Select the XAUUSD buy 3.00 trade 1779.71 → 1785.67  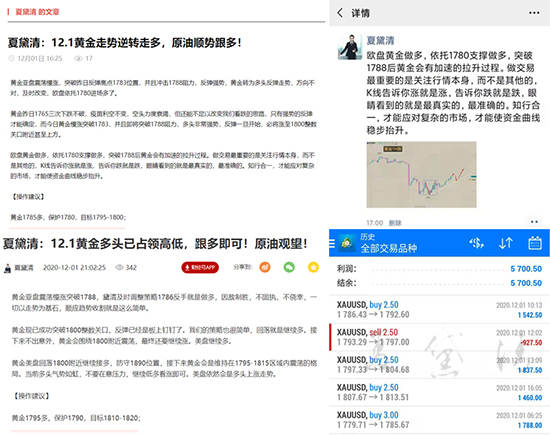[439, 420]
